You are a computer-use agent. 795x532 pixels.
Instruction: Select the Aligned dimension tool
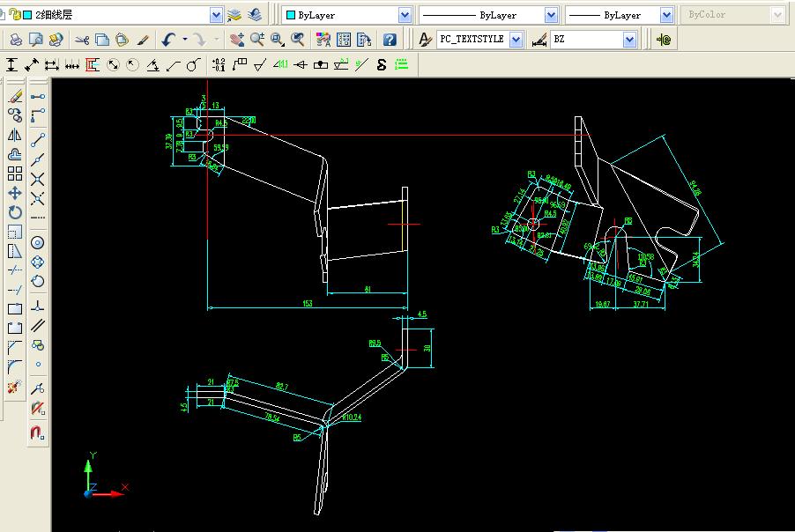pos(32,65)
